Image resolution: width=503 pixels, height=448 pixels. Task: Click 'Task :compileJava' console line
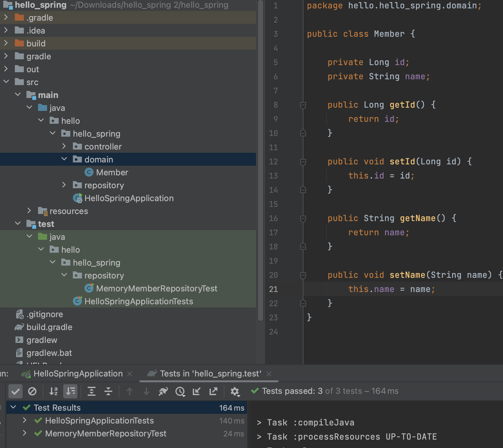pos(305,423)
